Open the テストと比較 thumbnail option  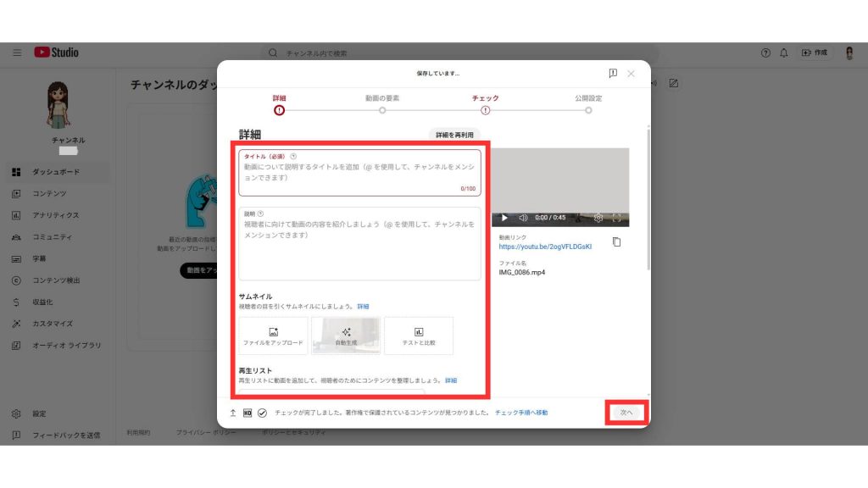[419, 335]
